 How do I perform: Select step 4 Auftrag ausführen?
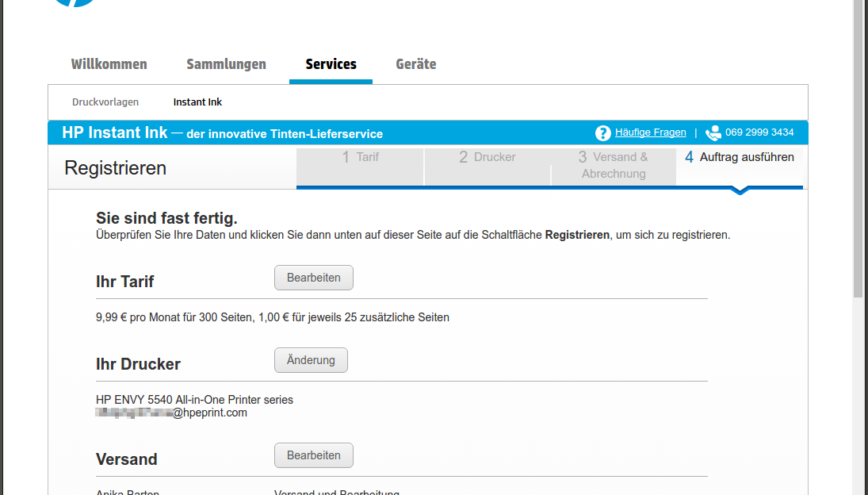(740, 167)
